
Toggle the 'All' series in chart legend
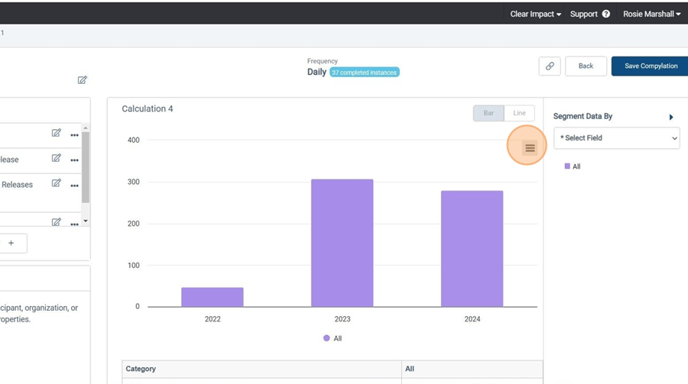point(332,338)
